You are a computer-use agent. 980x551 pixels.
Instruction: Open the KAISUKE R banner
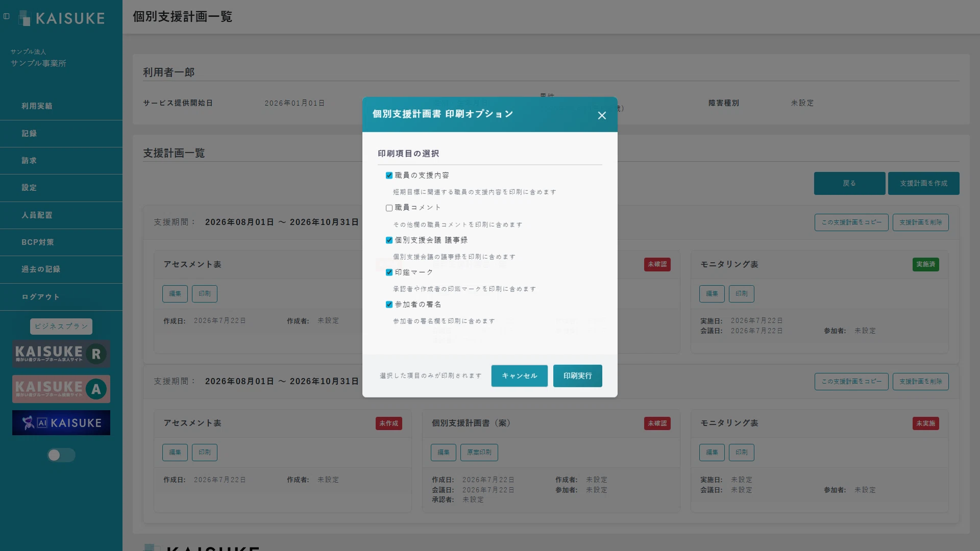tap(61, 354)
